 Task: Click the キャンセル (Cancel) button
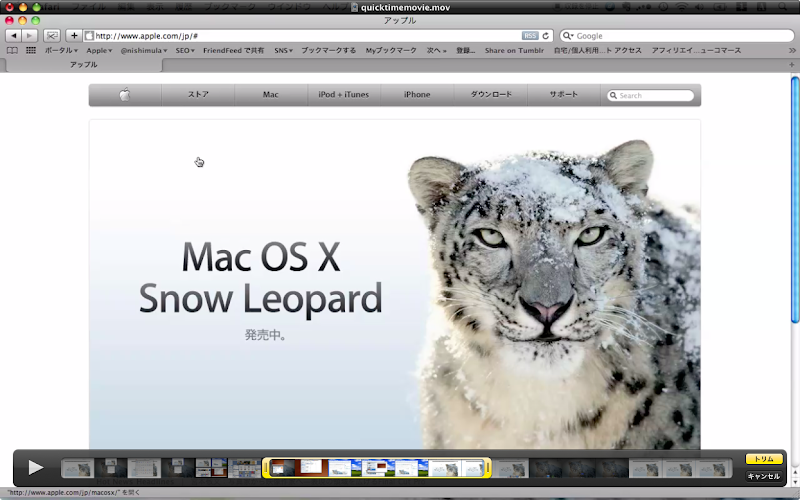764,476
